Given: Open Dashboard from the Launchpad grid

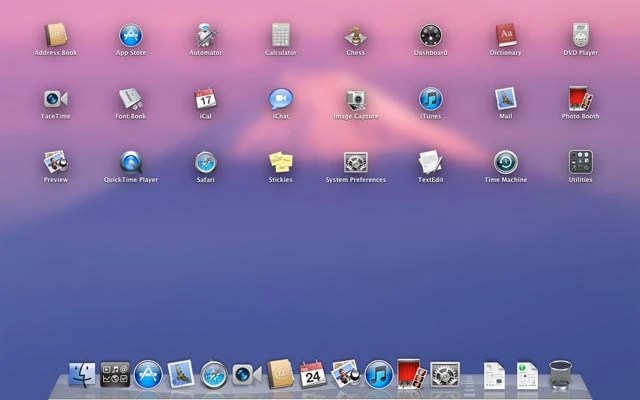Looking at the screenshot, I should (430, 37).
